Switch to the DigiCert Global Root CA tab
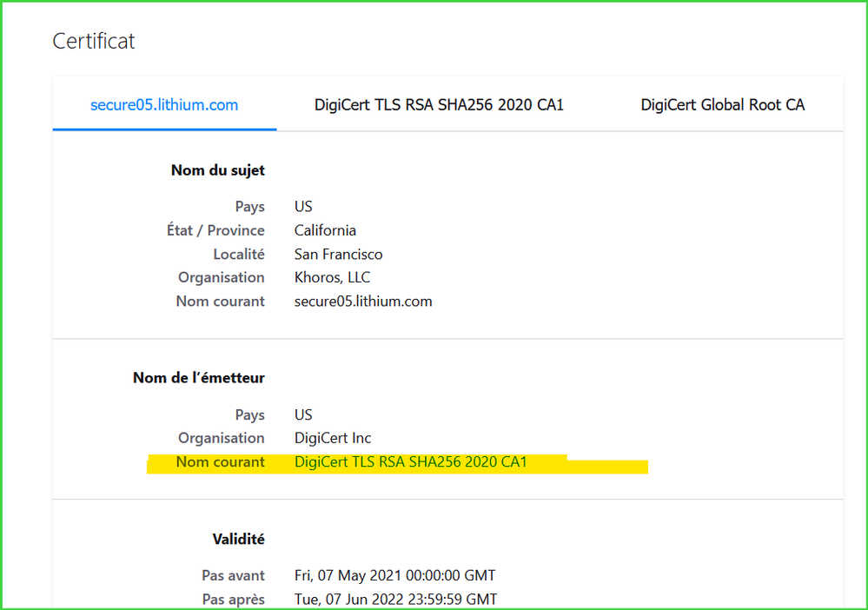 (722, 104)
